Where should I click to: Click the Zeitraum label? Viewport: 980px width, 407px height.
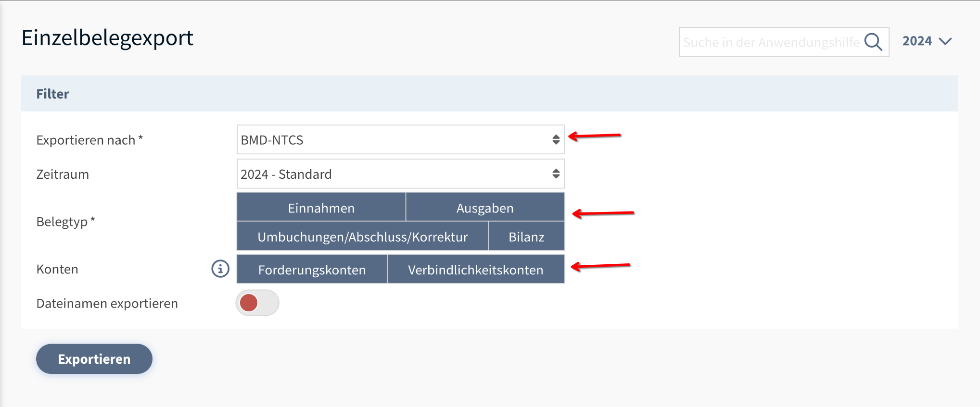(63, 174)
